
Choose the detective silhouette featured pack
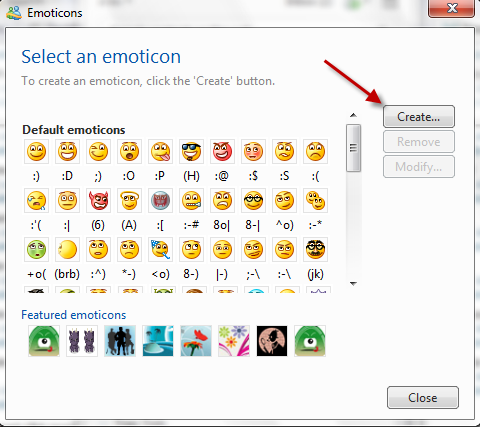point(272,341)
